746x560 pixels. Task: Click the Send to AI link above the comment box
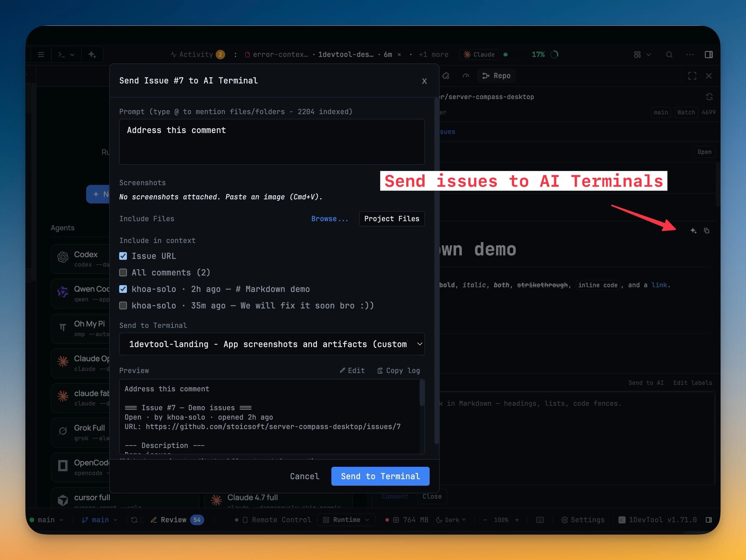(x=646, y=383)
